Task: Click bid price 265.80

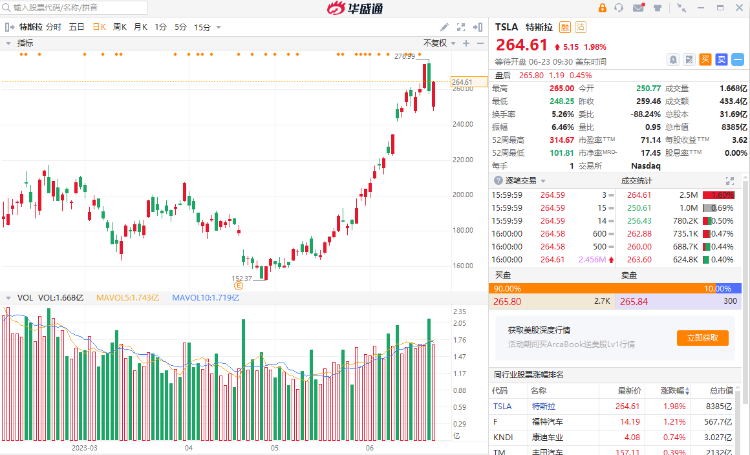Action: coord(507,302)
